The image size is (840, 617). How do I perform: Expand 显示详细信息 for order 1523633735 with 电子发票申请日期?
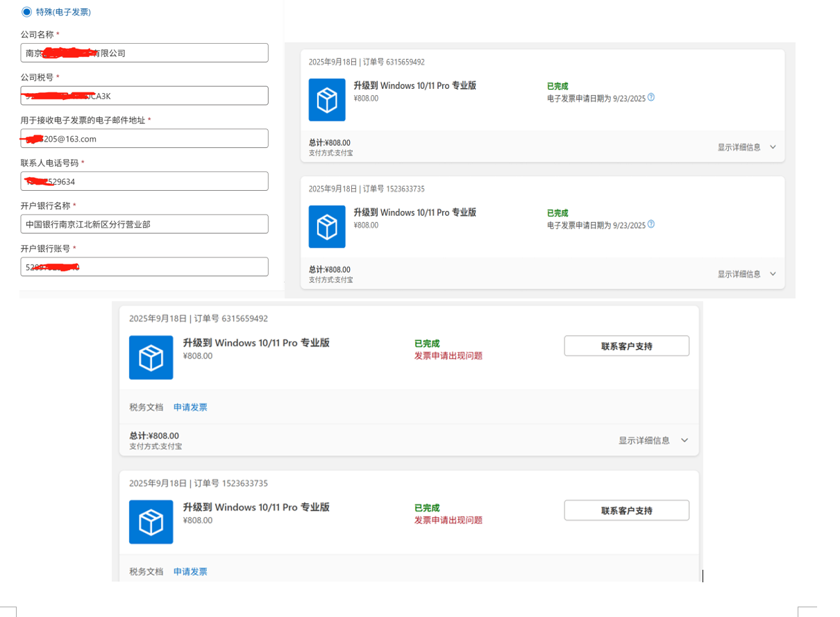(x=747, y=274)
